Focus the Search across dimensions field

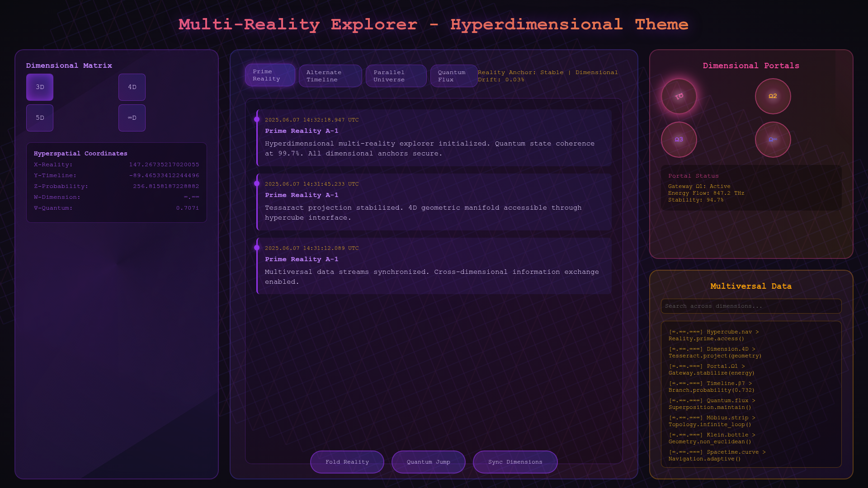pos(751,306)
